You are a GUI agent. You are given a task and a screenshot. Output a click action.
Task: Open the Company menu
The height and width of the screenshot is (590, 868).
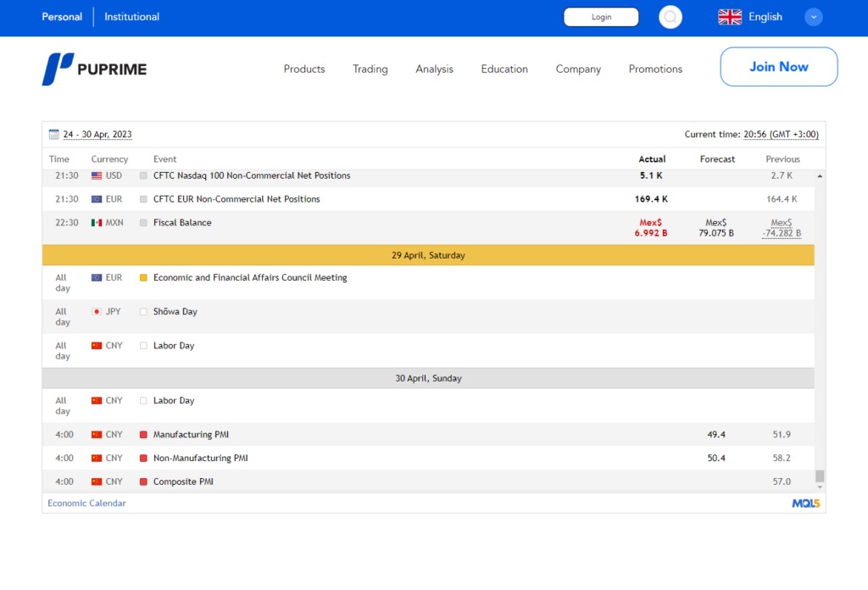tap(578, 70)
